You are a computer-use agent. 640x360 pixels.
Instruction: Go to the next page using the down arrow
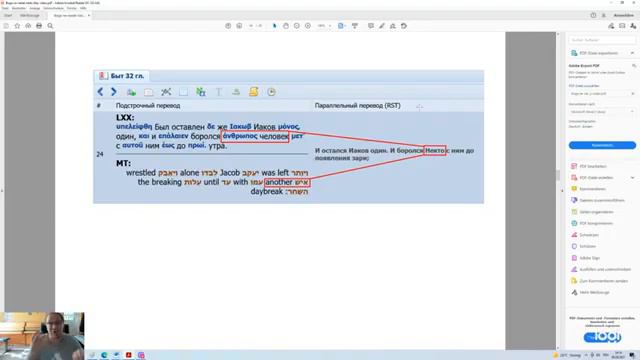coord(239,26)
